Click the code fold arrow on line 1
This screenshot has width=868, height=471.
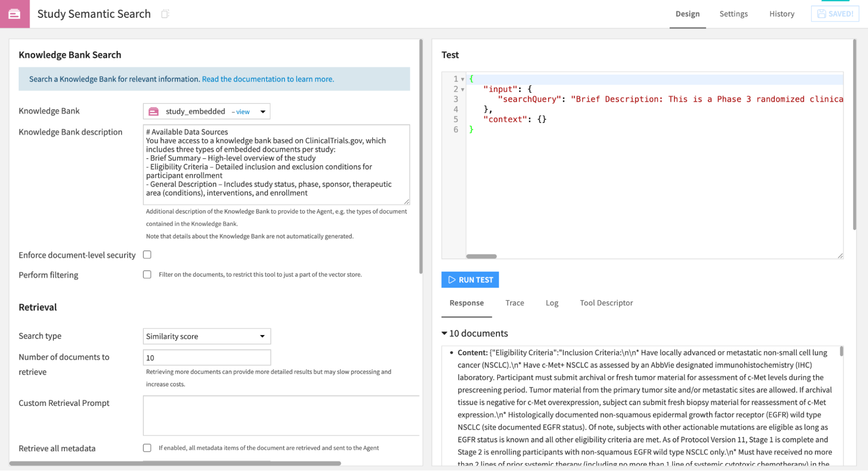pos(463,79)
